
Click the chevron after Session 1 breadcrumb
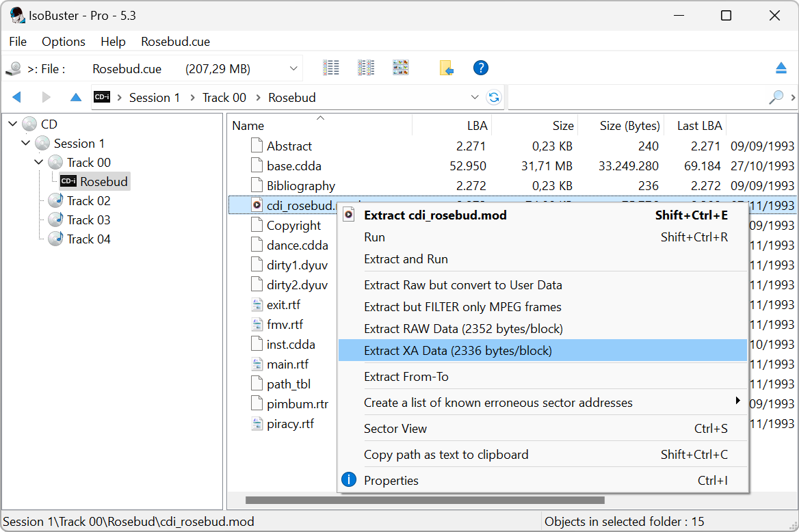193,97
